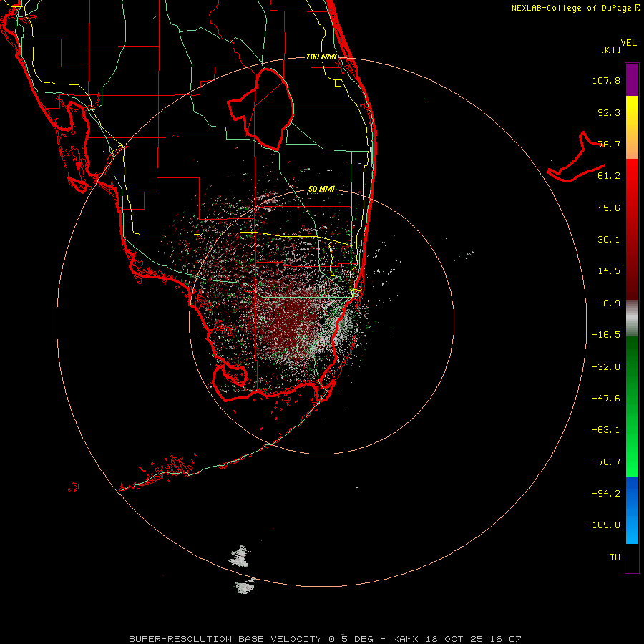Click the -63.1 scale label

pyautogui.click(x=606, y=430)
